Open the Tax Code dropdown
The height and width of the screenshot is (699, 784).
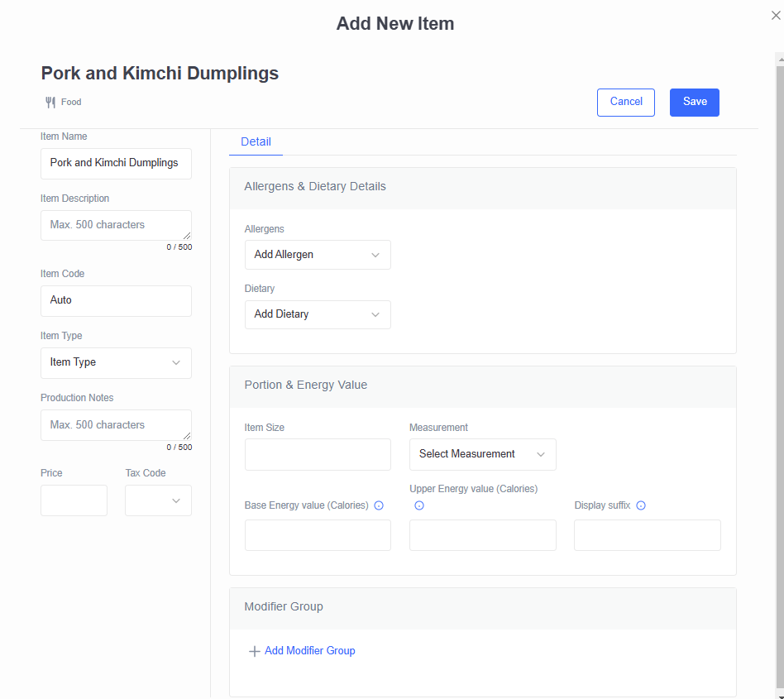click(x=158, y=500)
